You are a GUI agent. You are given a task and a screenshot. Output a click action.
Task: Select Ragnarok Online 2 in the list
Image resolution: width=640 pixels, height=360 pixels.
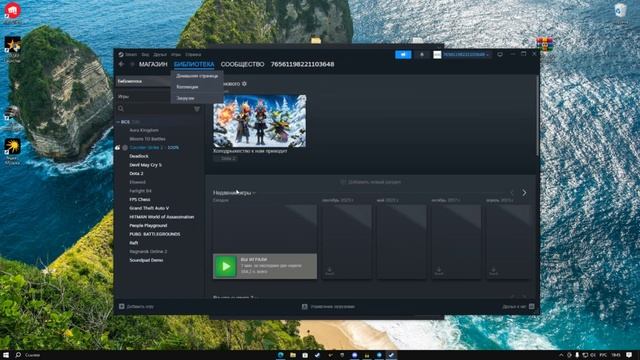click(x=148, y=251)
